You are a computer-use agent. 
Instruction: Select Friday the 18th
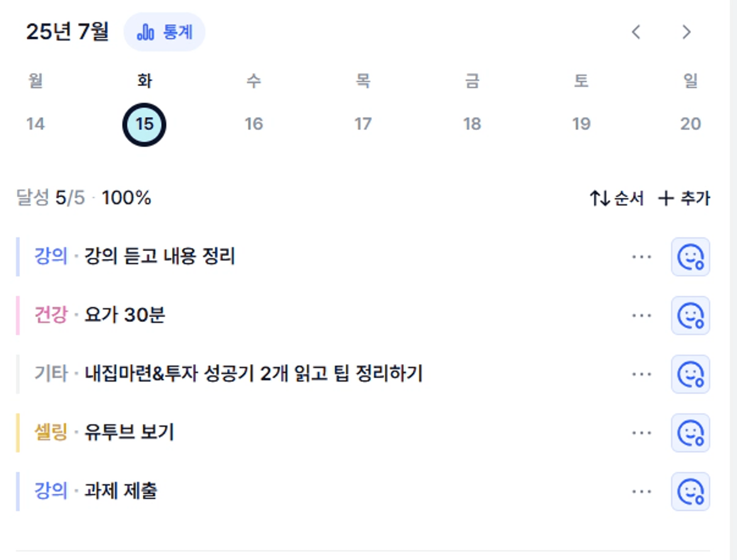pyautogui.click(x=472, y=124)
